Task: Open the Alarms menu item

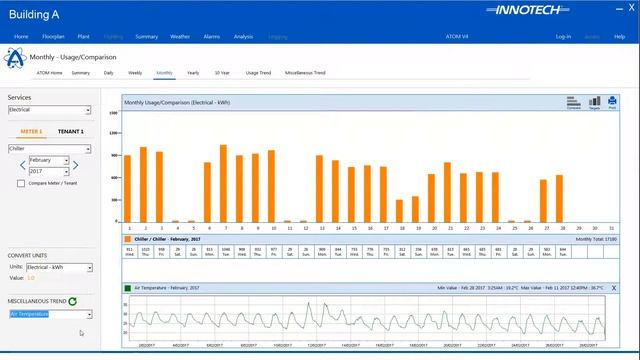Action: pyautogui.click(x=212, y=37)
